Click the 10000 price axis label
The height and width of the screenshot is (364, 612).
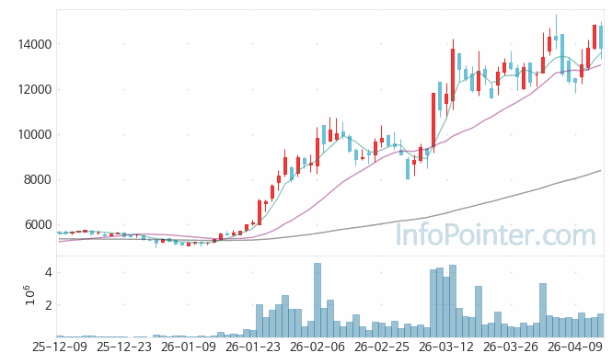35,135
